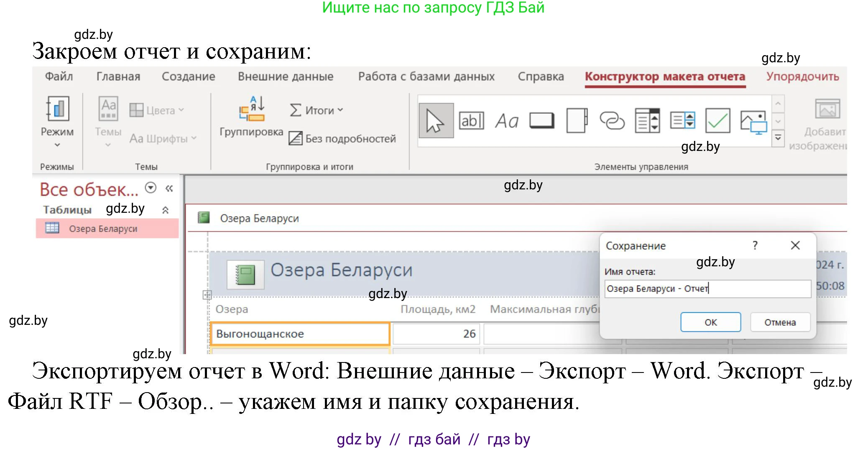The height and width of the screenshot is (449, 868).
Task: Insert a combo box control
Action: pyautogui.click(x=647, y=121)
